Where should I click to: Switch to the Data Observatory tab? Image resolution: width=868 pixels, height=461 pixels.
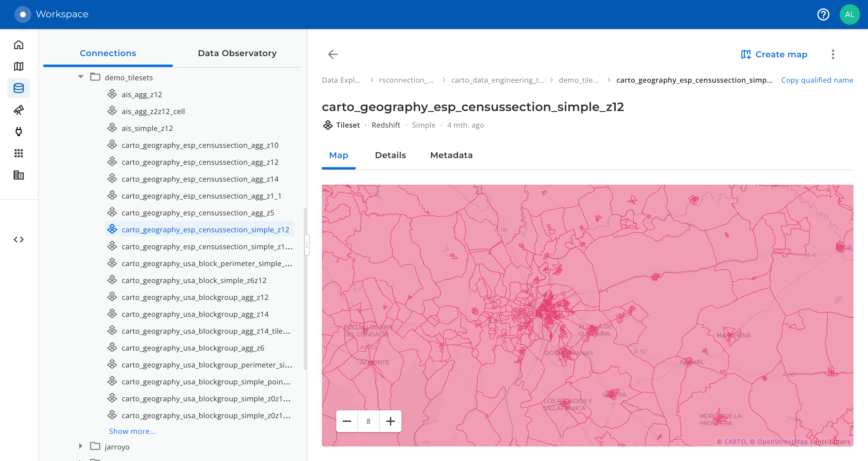pyautogui.click(x=237, y=53)
